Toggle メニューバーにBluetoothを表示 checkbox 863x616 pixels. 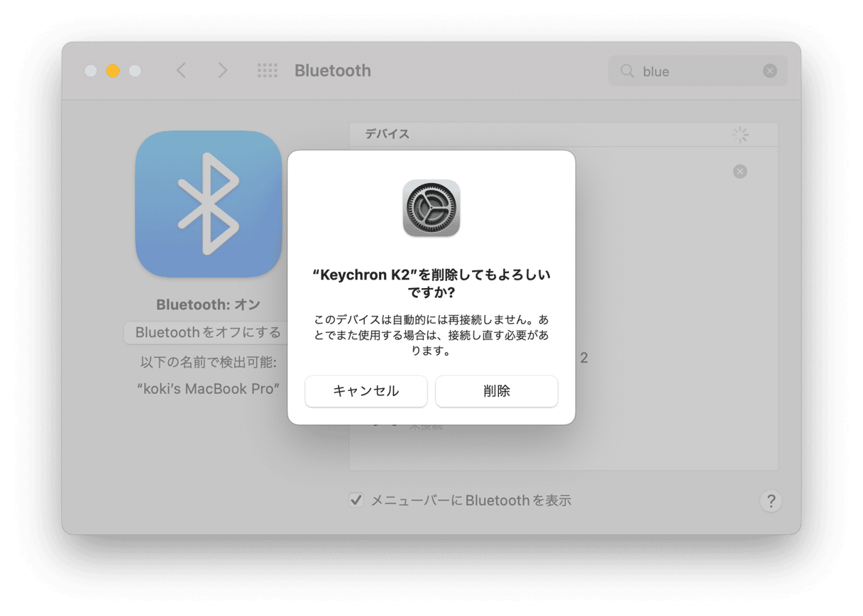pos(356,500)
